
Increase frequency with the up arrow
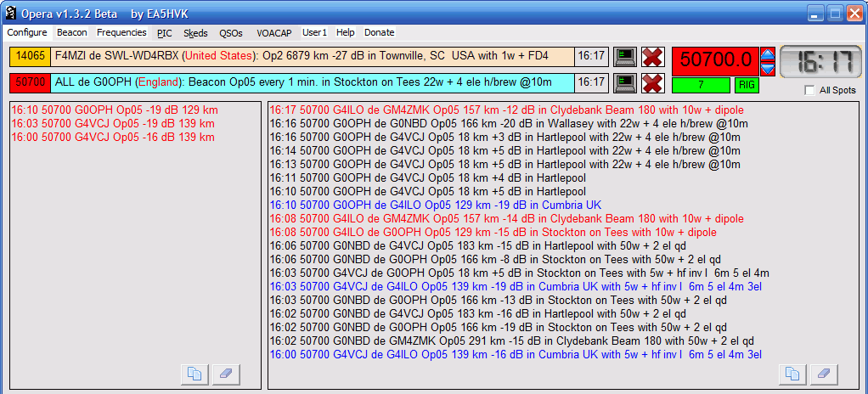tap(768, 54)
